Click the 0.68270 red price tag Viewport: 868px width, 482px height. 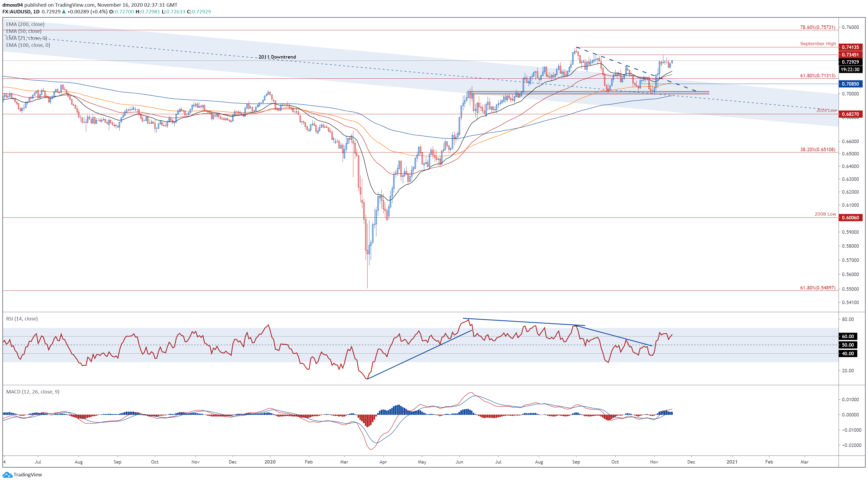coord(850,114)
